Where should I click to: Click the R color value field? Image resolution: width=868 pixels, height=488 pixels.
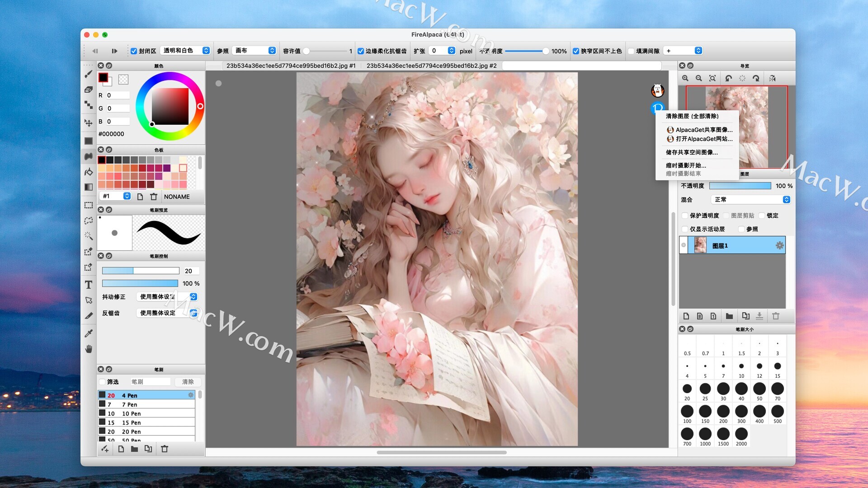pyautogui.click(x=118, y=95)
